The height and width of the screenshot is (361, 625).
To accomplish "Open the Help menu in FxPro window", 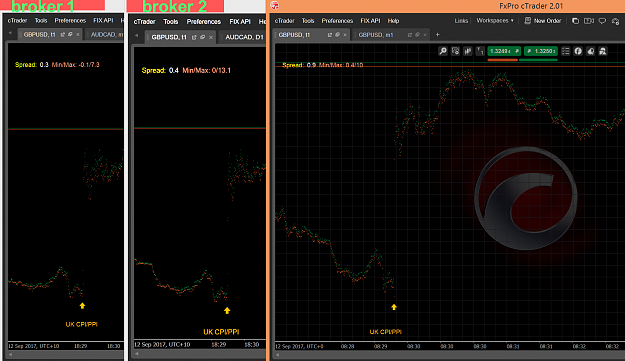I will (x=393, y=21).
